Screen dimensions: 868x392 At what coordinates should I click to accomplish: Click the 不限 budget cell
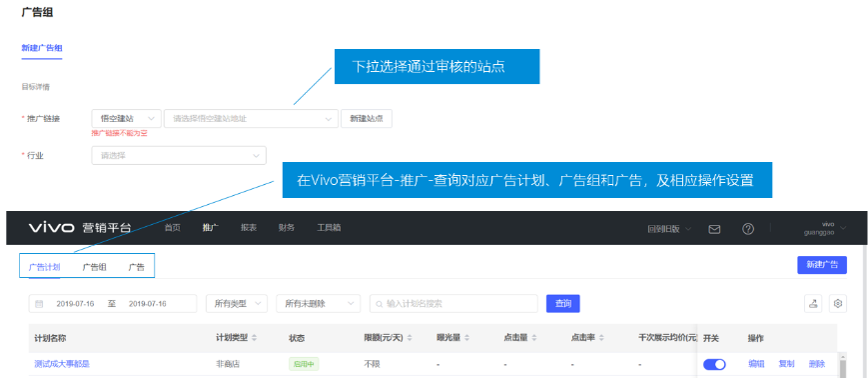pyautogui.click(x=372, y=364)
